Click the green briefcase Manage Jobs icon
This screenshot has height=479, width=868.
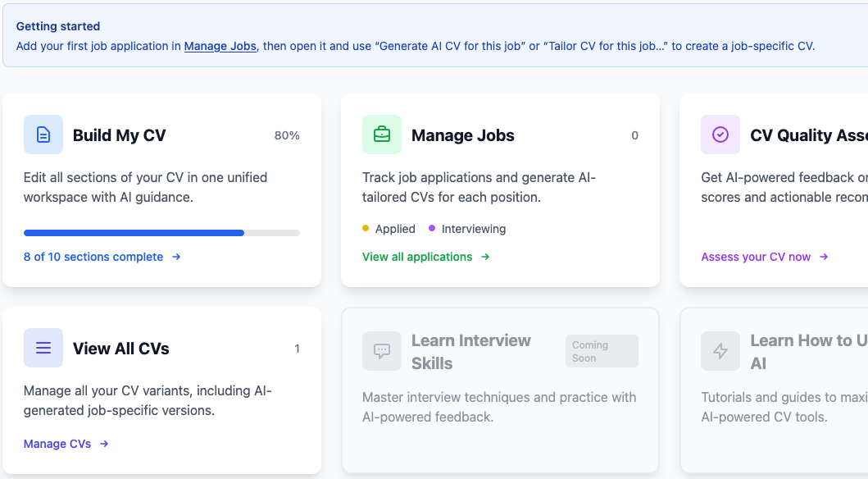[x=381, y=134]
